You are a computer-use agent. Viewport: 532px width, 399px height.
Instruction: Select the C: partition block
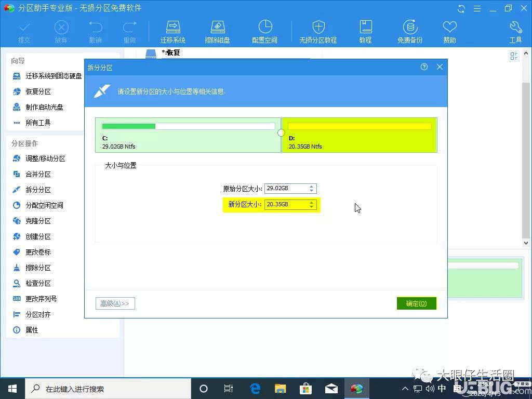pyautogui.click(x=188, y=135)
